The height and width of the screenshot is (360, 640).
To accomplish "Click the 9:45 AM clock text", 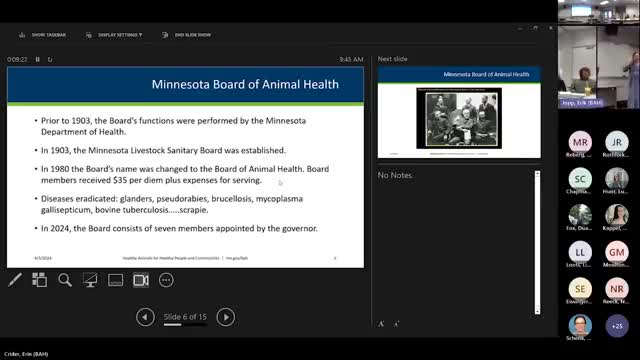I will tap(351, 60).
